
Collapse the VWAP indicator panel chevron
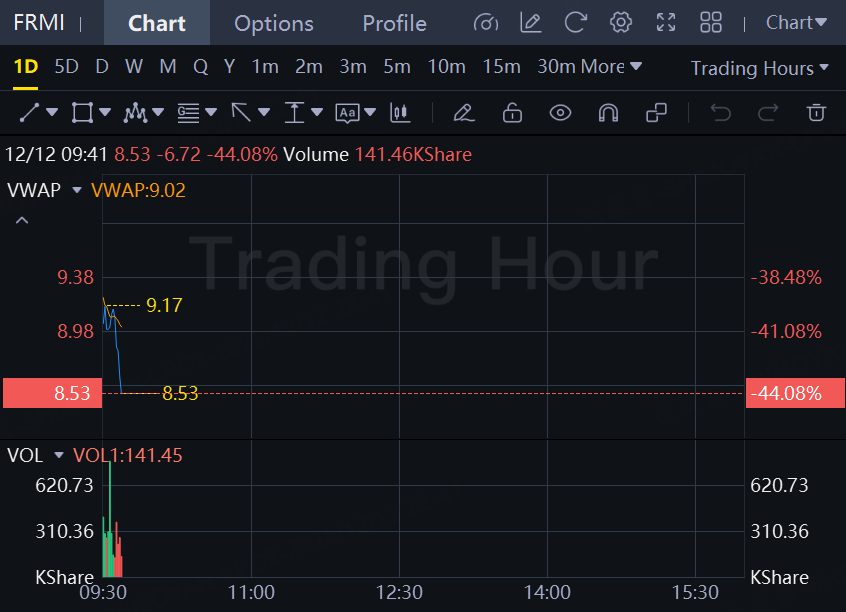[22, 220]
